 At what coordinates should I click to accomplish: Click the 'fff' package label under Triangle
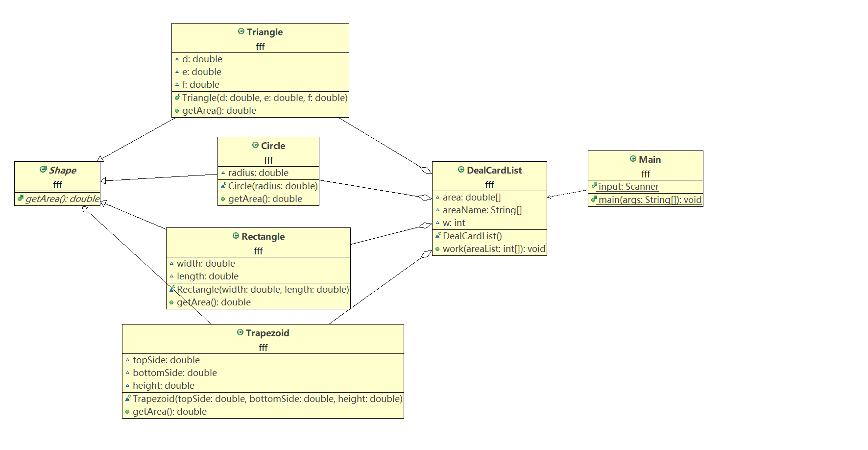pos(260,47)
